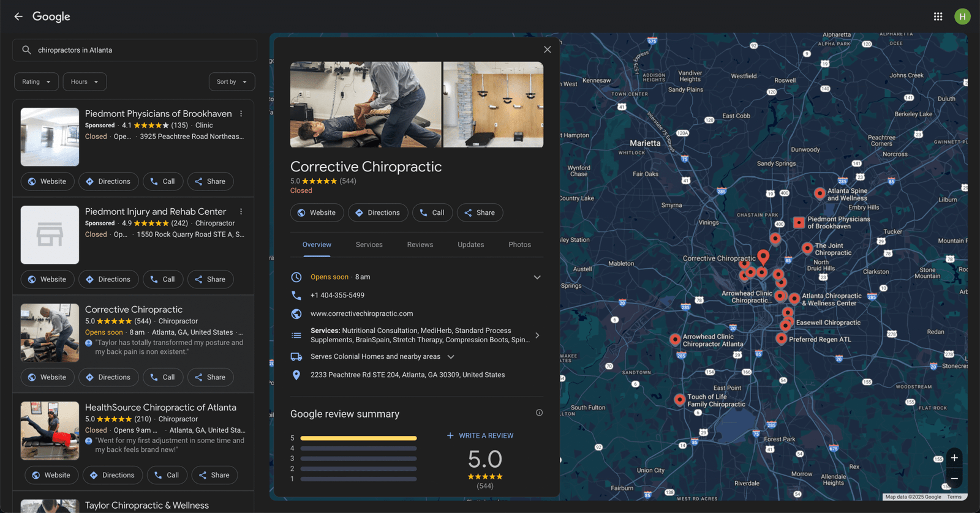This screenshot has height=513, width=980.
Task: Open the Rating filter dropdown
Action: pyautogui.click(x=37, y=82)
